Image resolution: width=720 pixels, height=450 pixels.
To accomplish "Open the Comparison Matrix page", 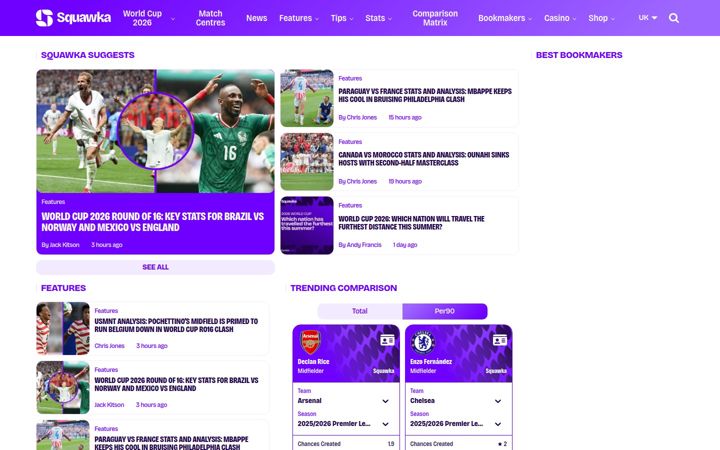I will tap(435, 18).
